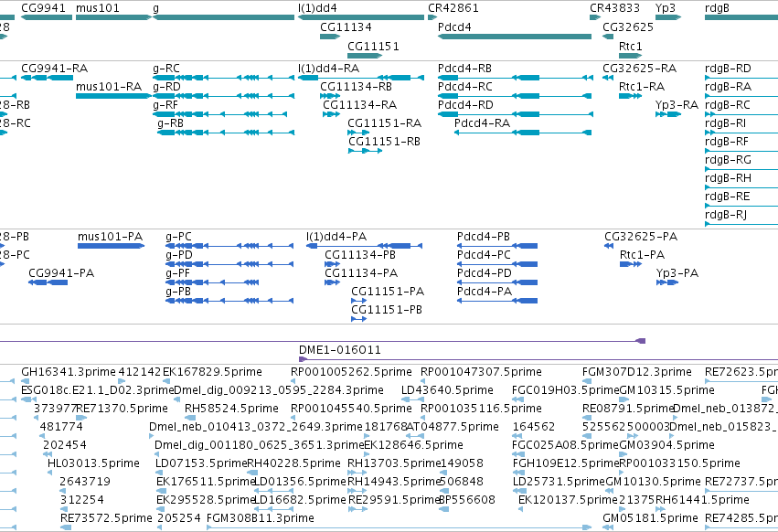Image resolution: width=778 pixels, height=532 pixels.
Task: Select the CR43833 gene label
Action: [x=614, y=8]
